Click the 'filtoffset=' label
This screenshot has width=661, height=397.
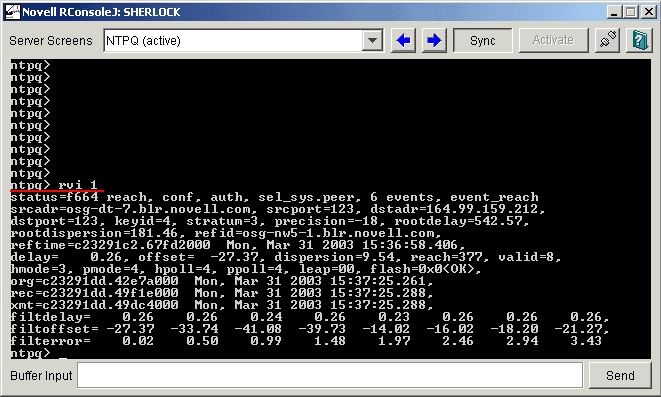coord(54,329)
